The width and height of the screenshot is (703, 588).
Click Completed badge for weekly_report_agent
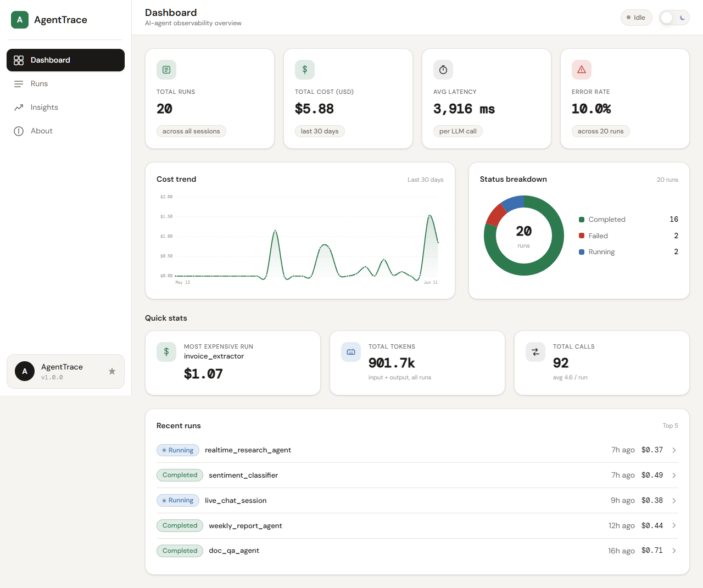[180, 525]
